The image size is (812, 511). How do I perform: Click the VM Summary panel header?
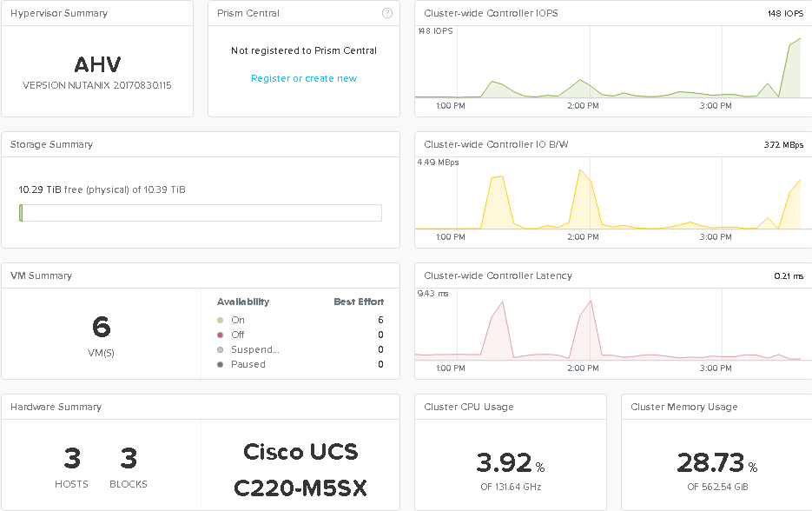(41, 275)
